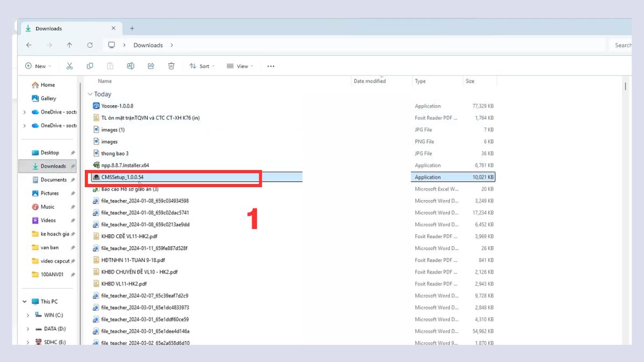The width and height of the screenshot is (644, 362).
Task: Click the Delete trash icon
Action: (171, 66)
